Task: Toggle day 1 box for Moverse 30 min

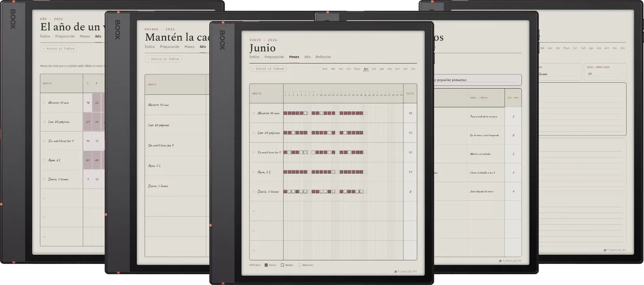Action: click(285, 113)
